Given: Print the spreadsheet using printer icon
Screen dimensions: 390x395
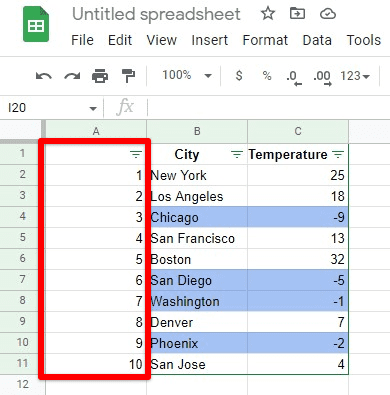Looking at the screenshot, I should tap(100, 76).
